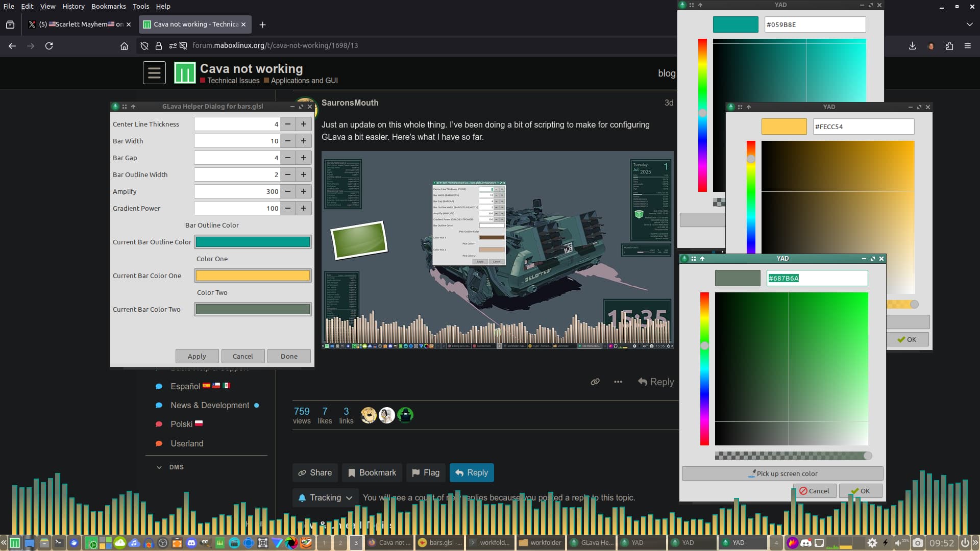Open the browser home page icon
The image size is (980, 551).
(124, 46)
